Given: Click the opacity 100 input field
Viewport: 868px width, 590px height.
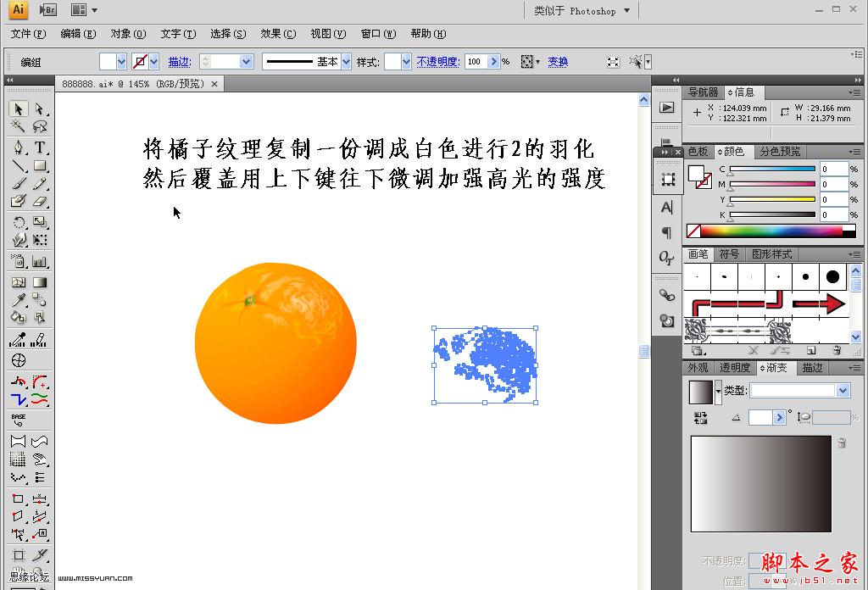Looking at the screenshot, I should (x=476, y=61).
